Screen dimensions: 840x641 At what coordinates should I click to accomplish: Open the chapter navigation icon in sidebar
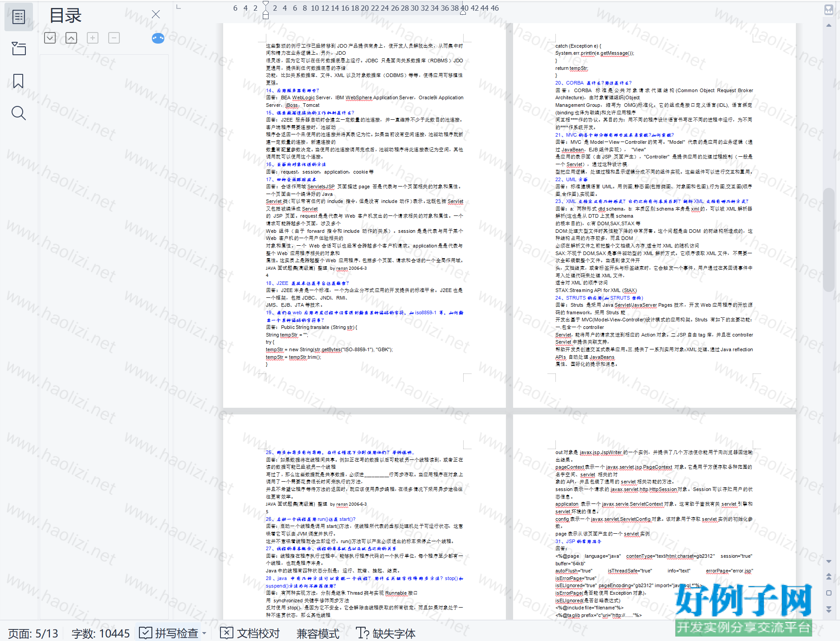tap(19, 49)
